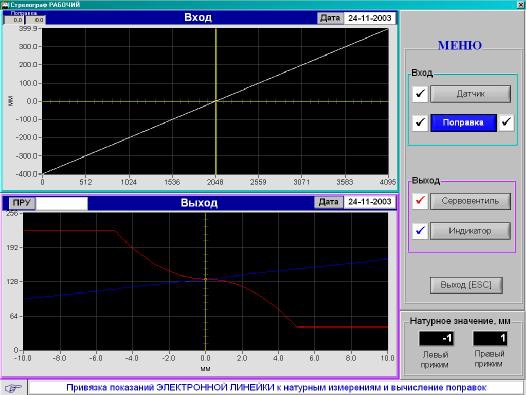Click the Вход graph title
The image size is (526, 395).
pos(198,17)
